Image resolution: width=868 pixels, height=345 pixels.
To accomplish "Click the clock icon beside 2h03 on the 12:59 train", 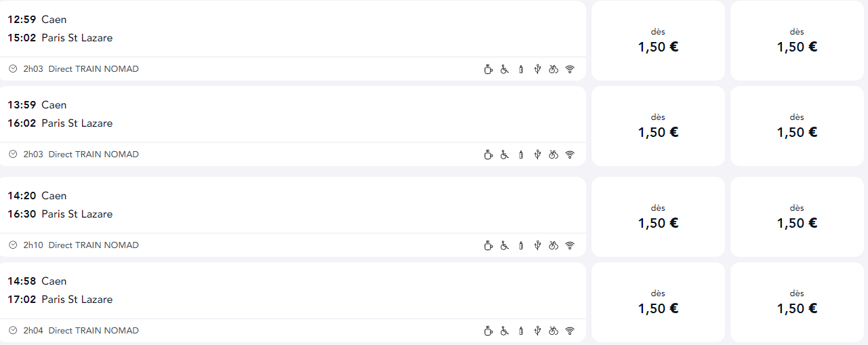I will [x=13, y=69].
